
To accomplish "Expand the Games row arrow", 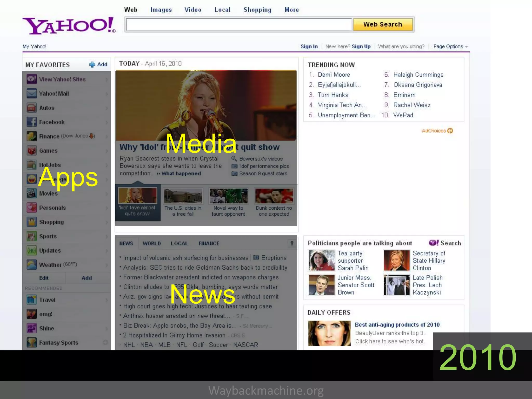I will coord(107,151).
